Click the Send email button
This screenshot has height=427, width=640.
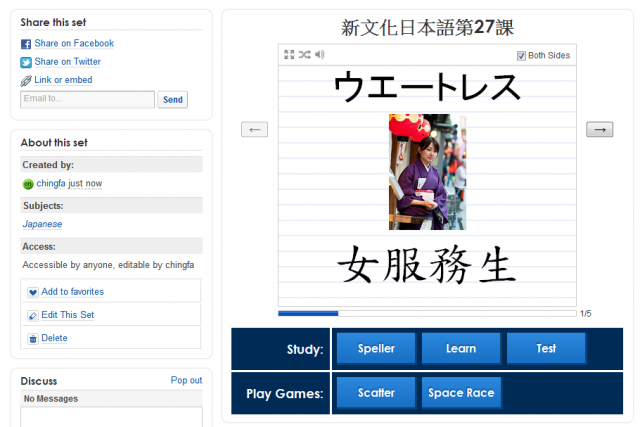tap(173, 100)
